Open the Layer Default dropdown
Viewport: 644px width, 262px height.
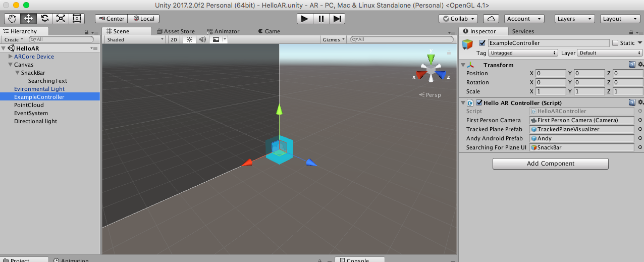point(610,53)
